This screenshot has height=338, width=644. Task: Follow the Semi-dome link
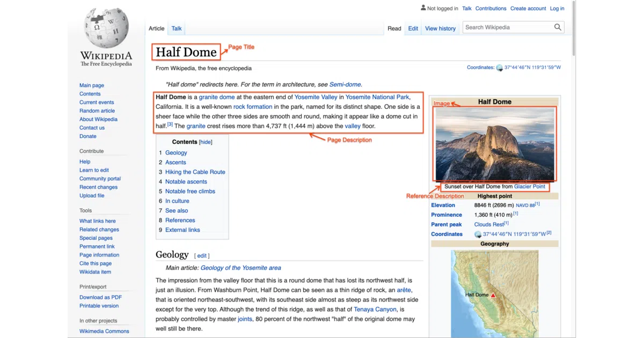345,84
